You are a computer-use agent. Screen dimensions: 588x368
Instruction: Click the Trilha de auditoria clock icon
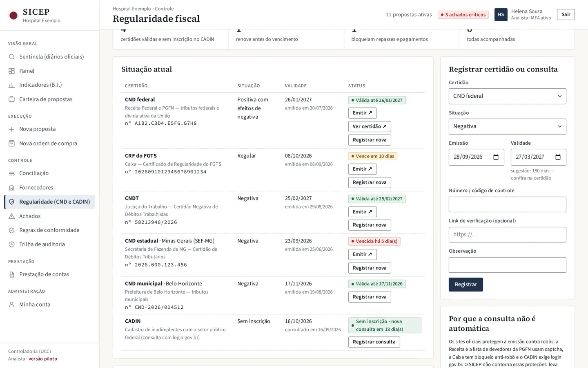(x=11, y=245)
